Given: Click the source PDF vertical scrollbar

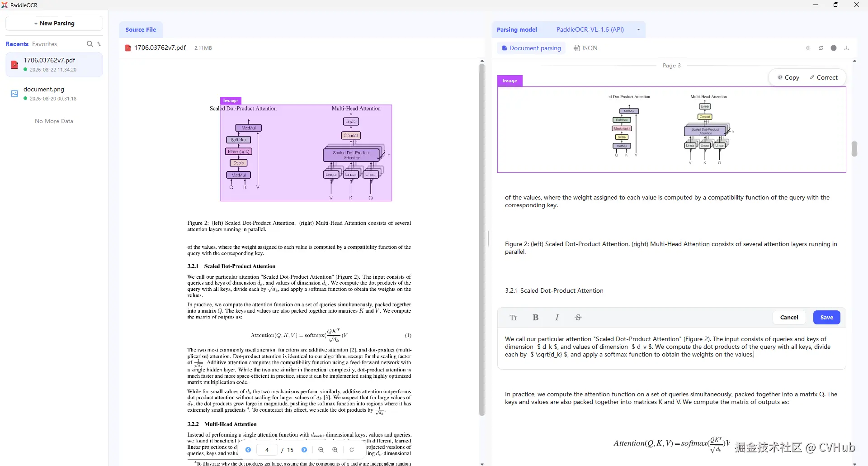Looking at the screenshot, I should pos(482,240).
